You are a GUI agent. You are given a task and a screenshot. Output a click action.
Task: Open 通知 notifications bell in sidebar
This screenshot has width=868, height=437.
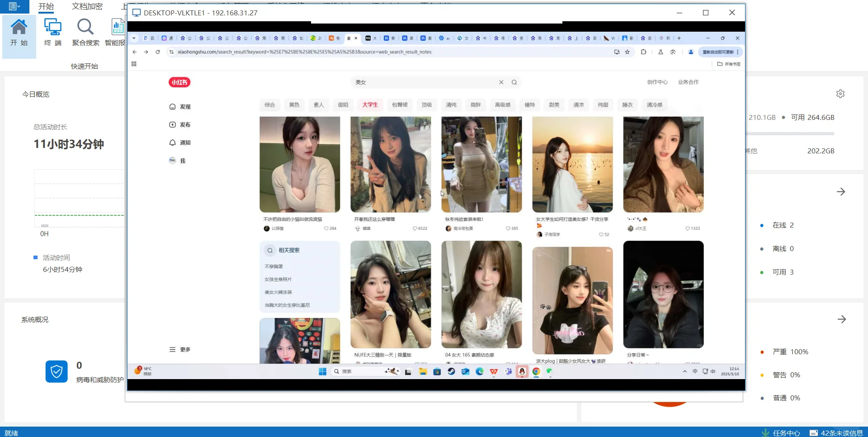point(172,142)
